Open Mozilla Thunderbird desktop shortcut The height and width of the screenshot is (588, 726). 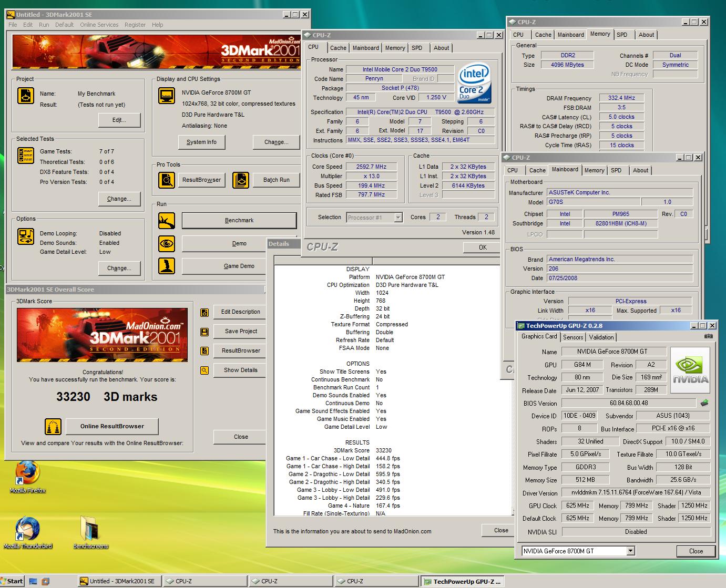[27, 532]
